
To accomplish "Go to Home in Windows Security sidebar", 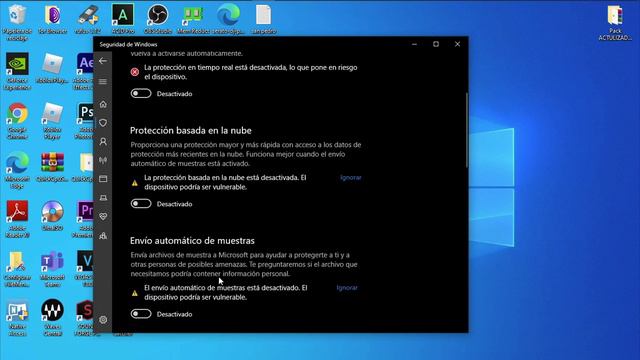I will [x=103, y=104].
